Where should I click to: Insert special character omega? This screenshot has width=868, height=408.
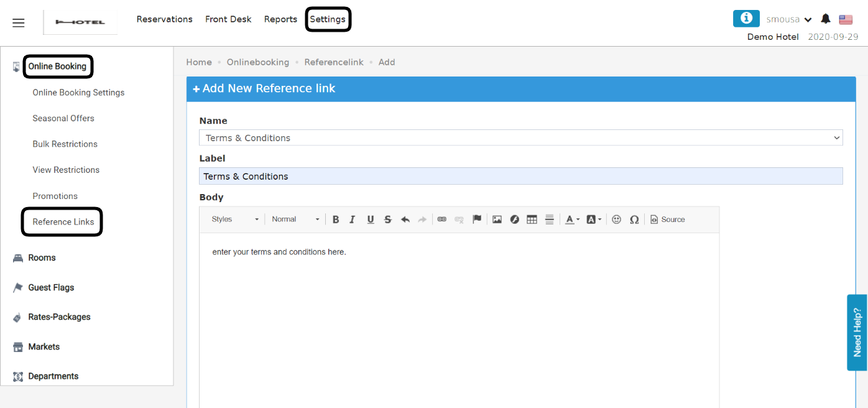634,220
